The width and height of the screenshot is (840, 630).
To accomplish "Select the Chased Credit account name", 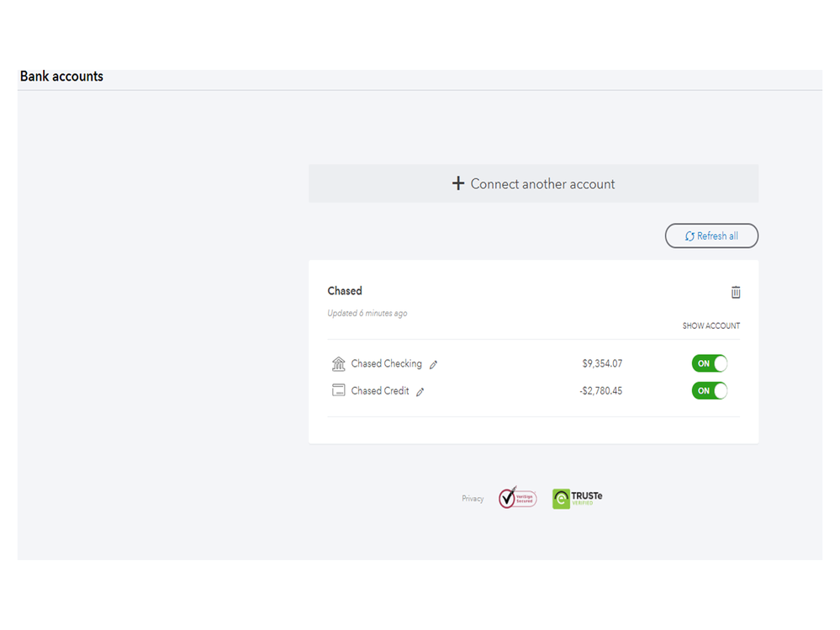I will pos(380,390).
